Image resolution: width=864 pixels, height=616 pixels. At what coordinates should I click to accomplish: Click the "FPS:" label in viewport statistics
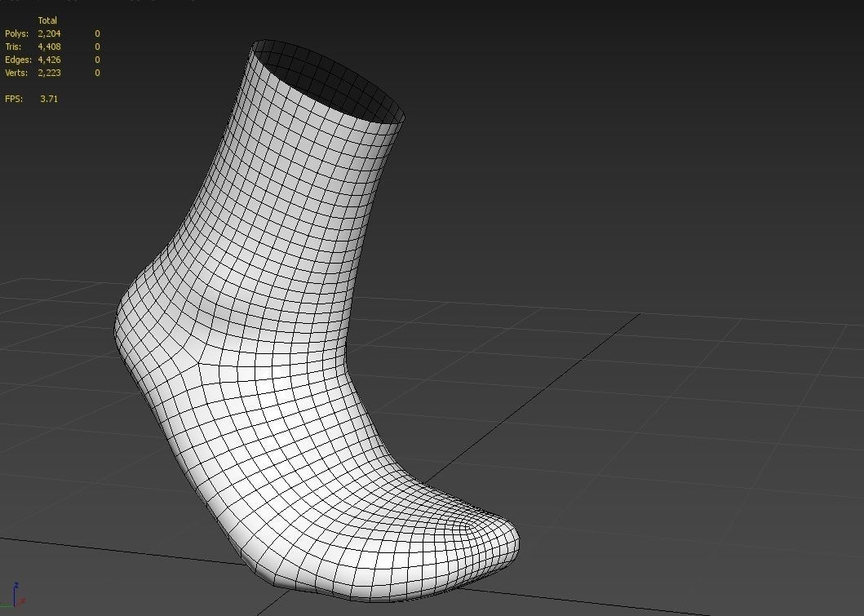pos(14,99)
